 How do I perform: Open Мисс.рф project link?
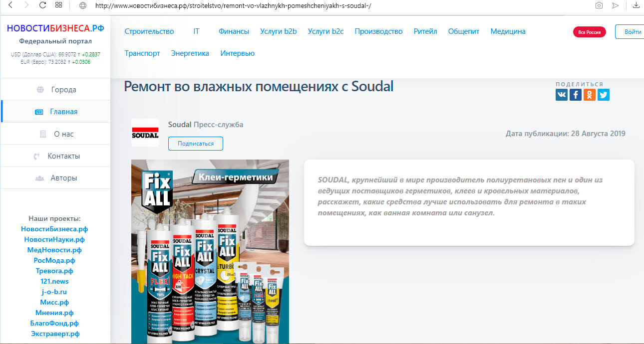coord(54,302)
